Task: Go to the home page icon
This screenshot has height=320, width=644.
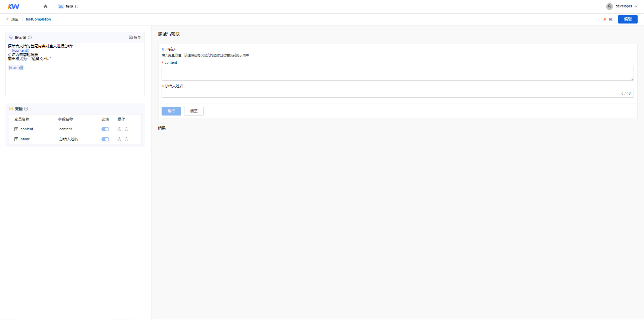Action: point(46,6)
